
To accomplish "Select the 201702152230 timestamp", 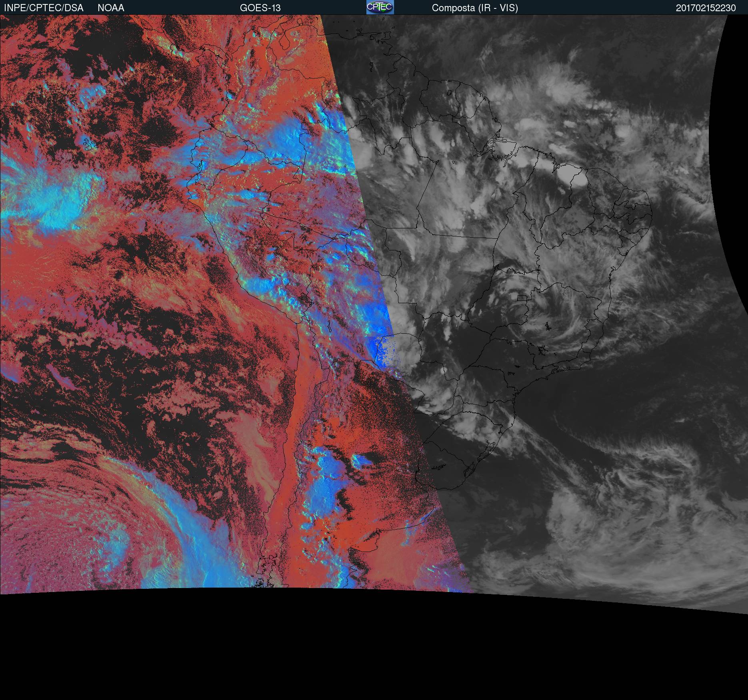I will click(x=706, y=8).
